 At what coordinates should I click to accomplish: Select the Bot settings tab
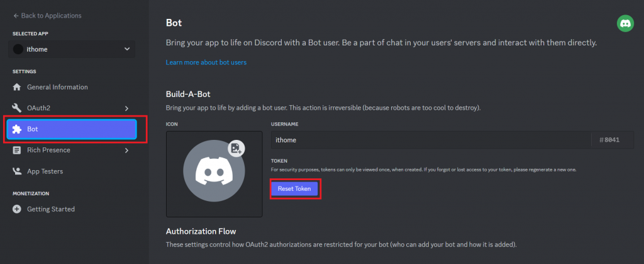(72, 129)
